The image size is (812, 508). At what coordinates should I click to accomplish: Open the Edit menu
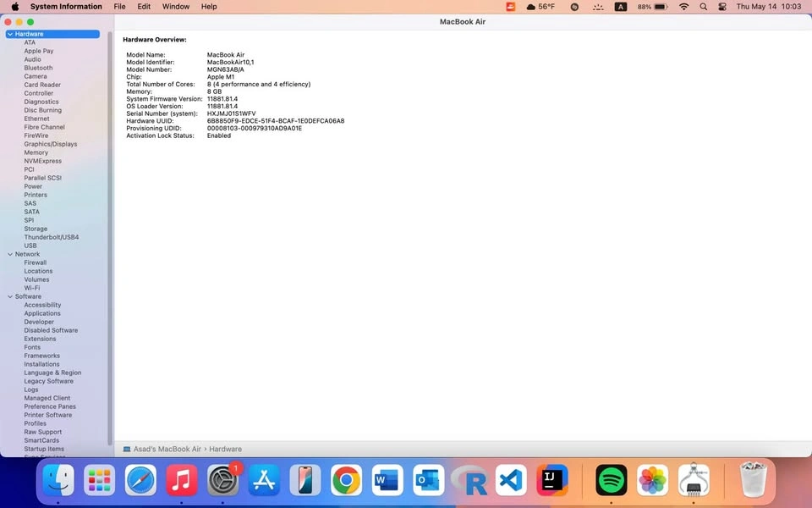pyautogui.click(x=144, y=7)
